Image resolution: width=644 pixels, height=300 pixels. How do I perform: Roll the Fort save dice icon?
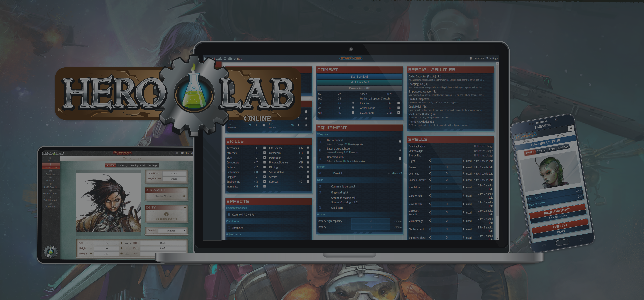353,103
